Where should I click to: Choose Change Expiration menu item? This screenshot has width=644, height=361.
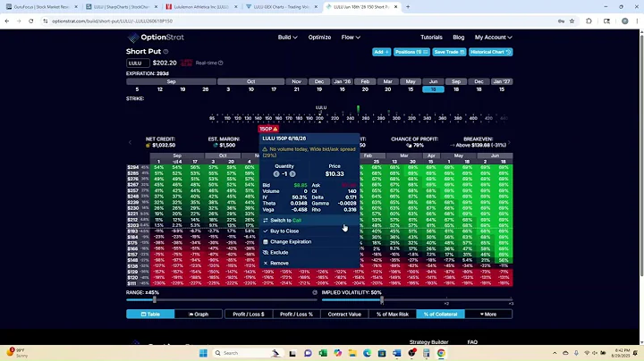click(x=309, y=241)
